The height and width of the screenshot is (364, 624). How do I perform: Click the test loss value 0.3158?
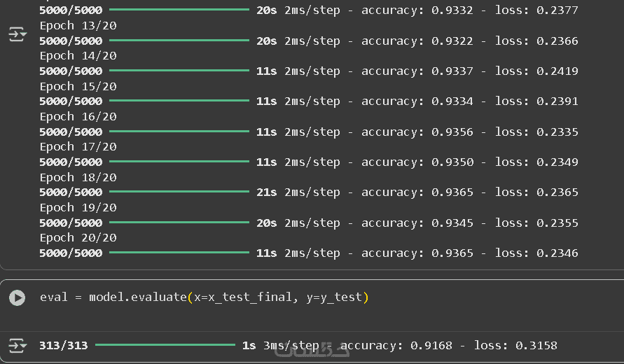coord(536,346)
